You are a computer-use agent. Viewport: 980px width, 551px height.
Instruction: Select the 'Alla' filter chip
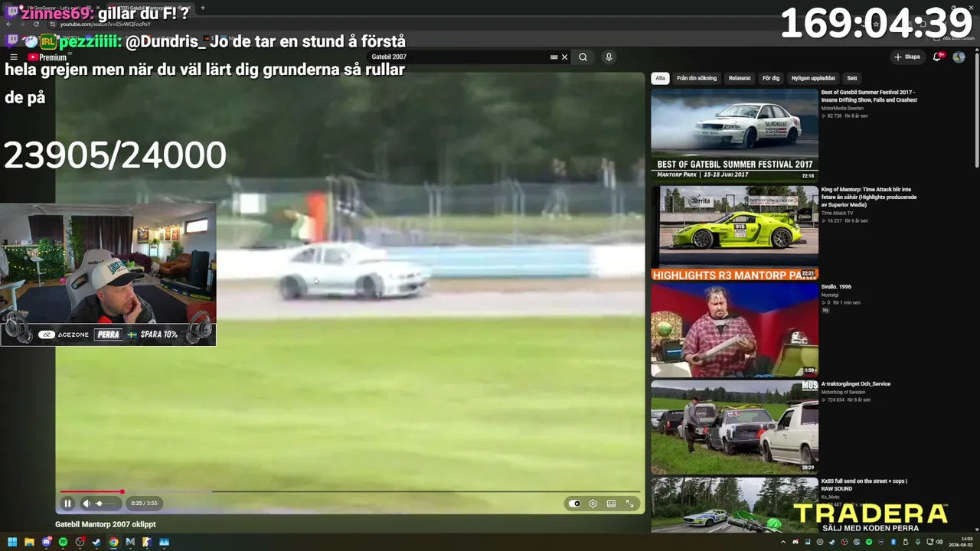coord(660,78)
